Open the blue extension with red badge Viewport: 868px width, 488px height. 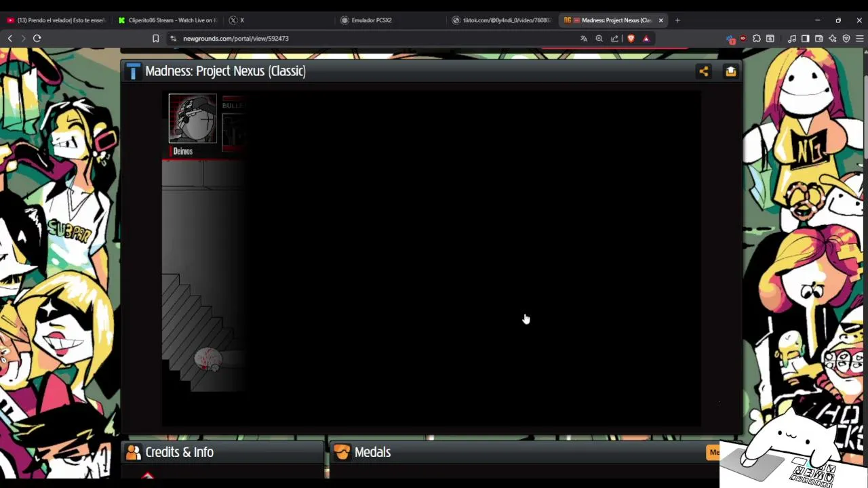pyautogui.click(x=730, y=39)
